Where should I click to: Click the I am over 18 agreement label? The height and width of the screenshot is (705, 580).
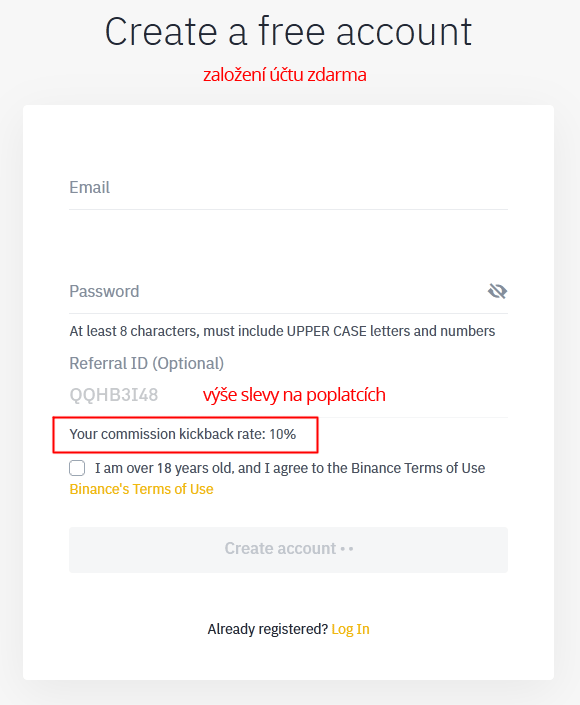tap(290, 468)
